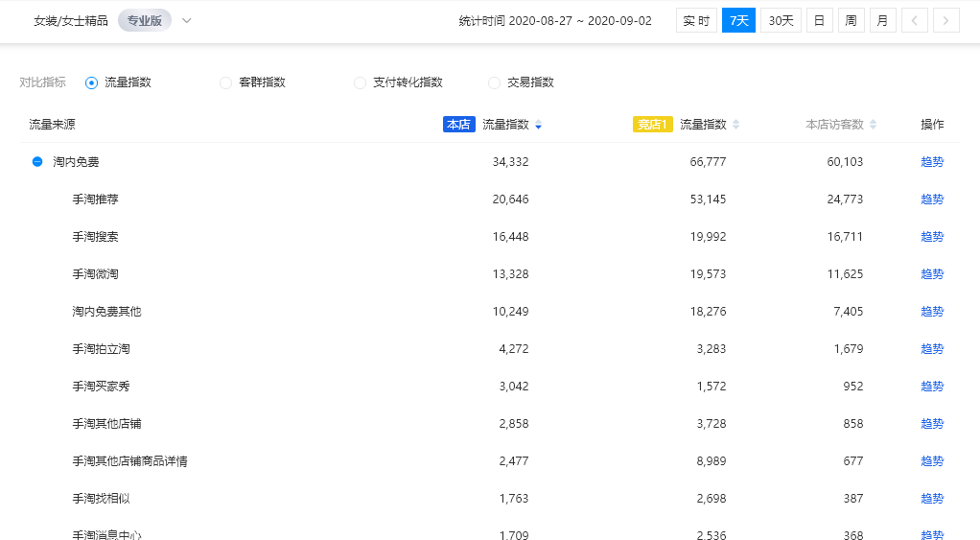Screen dimensions: 980x540
Task: Select the 流量指数 radio option
Action: coord(92,82)
